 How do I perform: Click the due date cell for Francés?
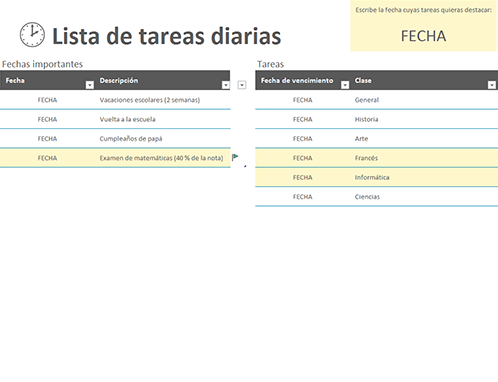pyautogui.click(x=303, y=158)
